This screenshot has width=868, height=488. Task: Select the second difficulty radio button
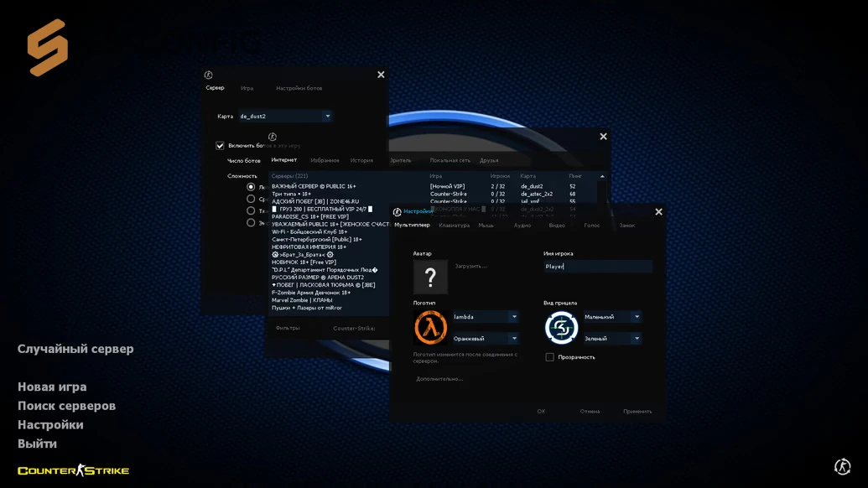[x=251, y=200]
